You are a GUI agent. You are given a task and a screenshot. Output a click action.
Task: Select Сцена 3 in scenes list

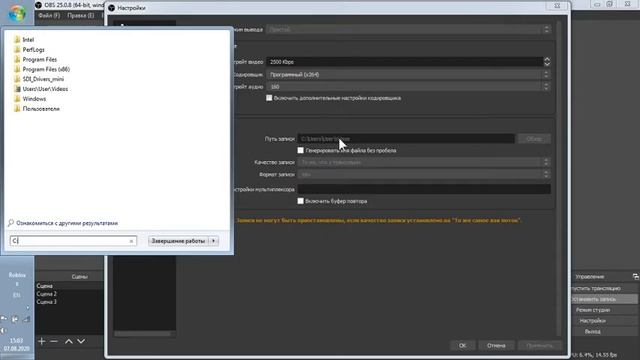pyautogui.click(x=69, y=302)
